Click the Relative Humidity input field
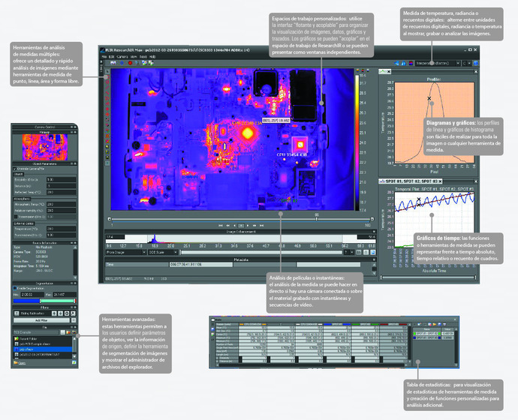The image size is (518, 420). [x=61, y=211]
